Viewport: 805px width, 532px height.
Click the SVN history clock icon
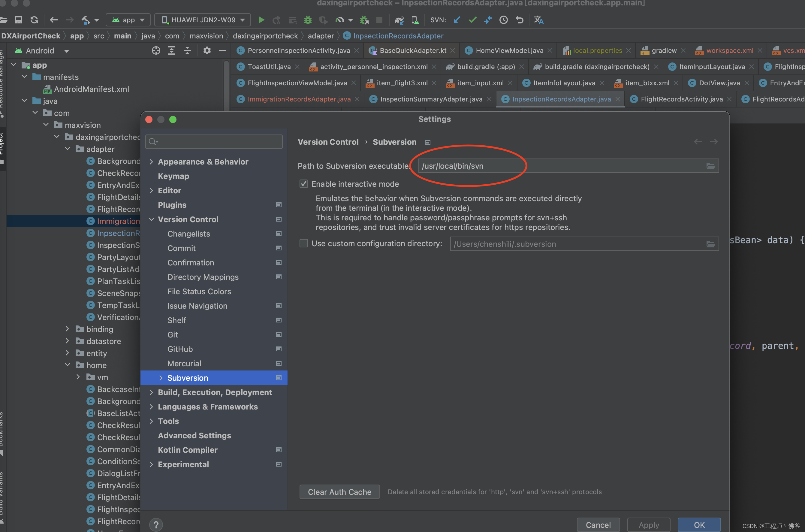(503, 20)
